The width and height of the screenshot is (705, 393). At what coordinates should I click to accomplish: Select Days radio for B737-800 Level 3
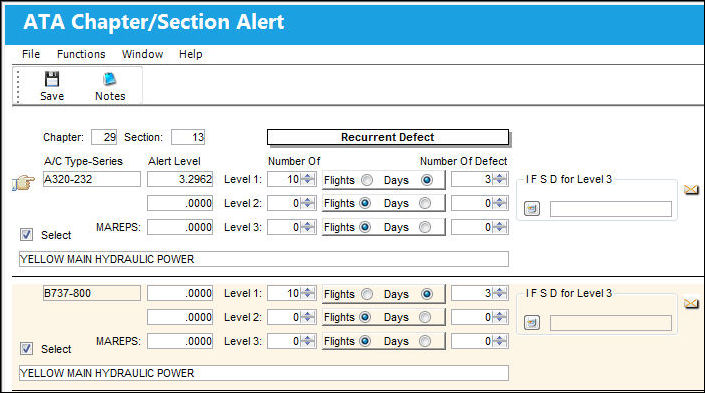point(425,341)
